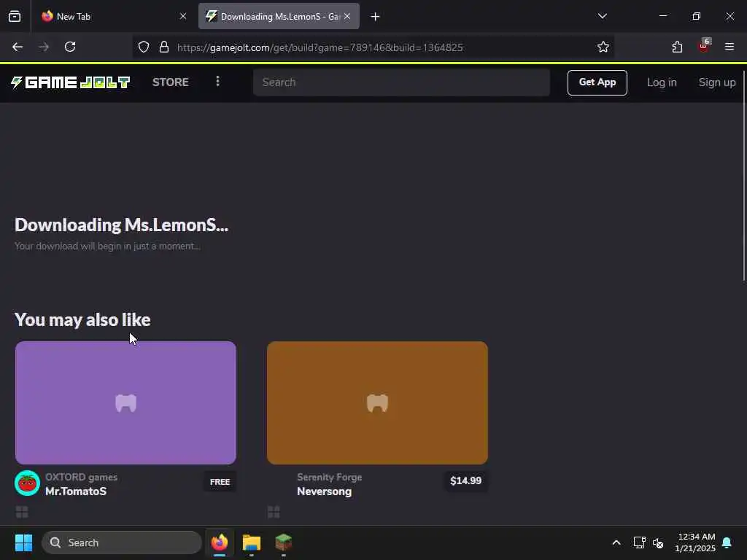Open the Firefox extensions puzzle icon

(677, 47)
